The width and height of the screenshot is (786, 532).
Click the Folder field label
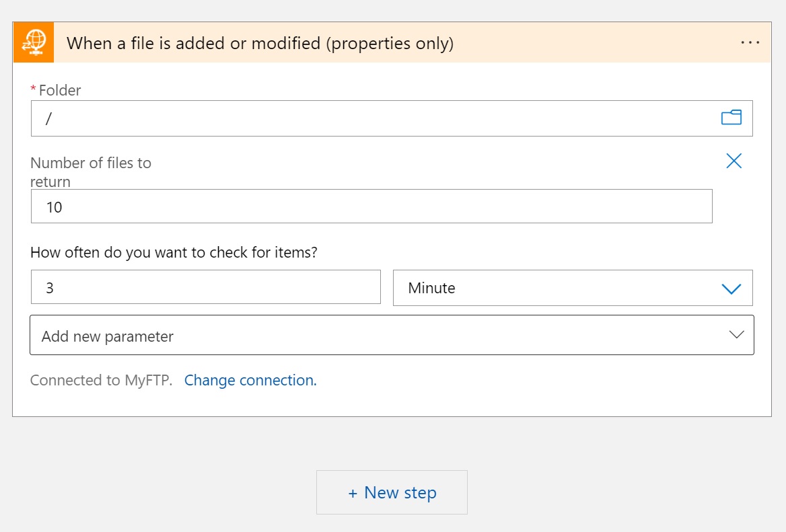(x=60, y=90)
